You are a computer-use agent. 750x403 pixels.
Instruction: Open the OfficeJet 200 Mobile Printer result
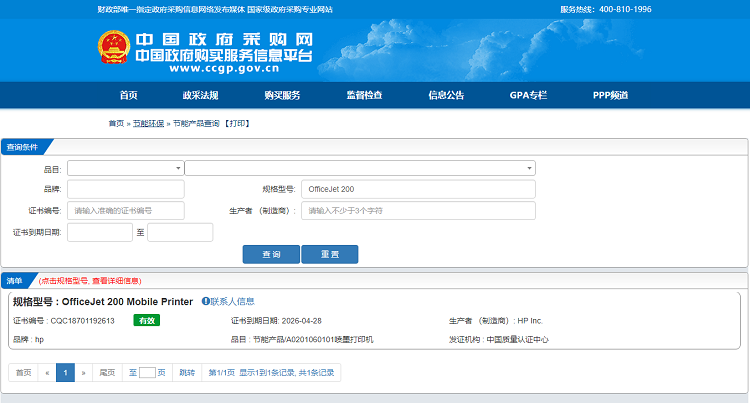point(103,301)
